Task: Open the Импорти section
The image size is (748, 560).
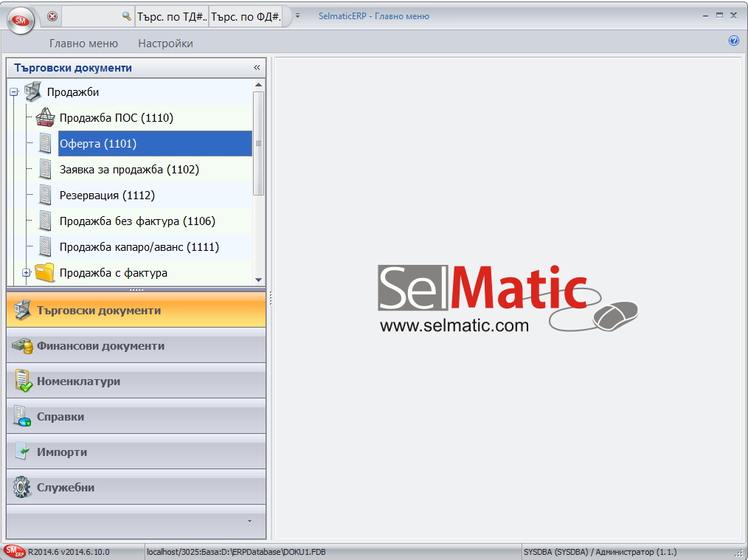Action: 136,452
